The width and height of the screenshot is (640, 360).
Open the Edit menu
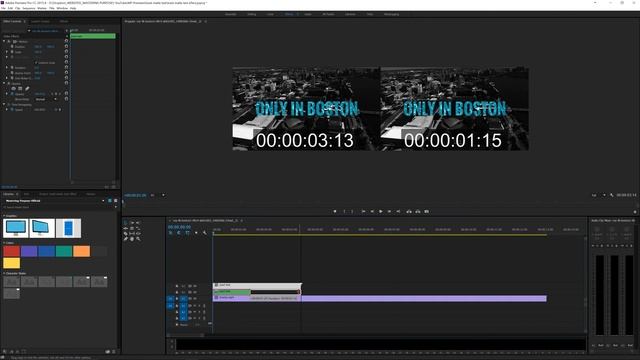[10, 8]
